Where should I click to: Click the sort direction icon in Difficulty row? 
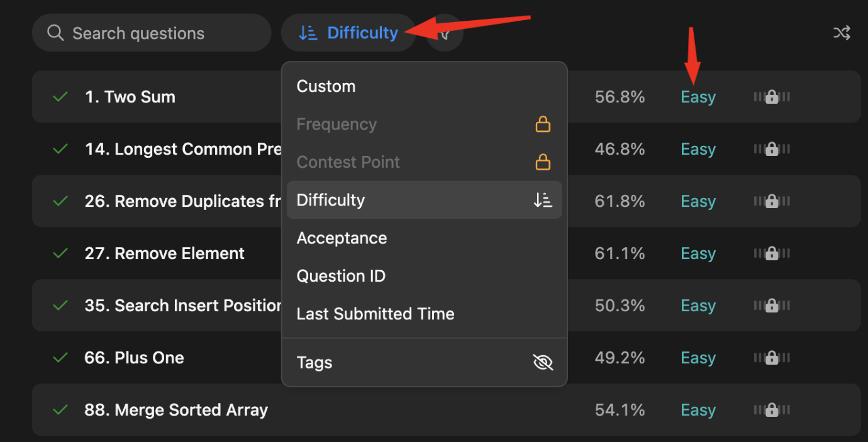tap(542, 200)
